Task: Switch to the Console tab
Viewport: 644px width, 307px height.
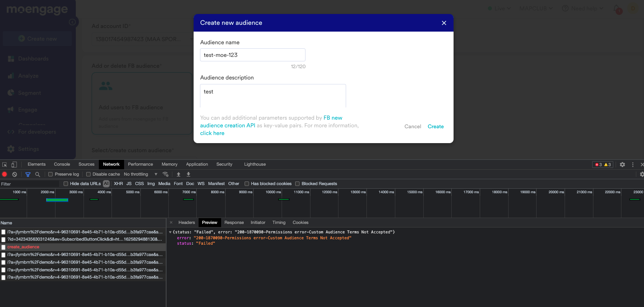Action: 62,164
